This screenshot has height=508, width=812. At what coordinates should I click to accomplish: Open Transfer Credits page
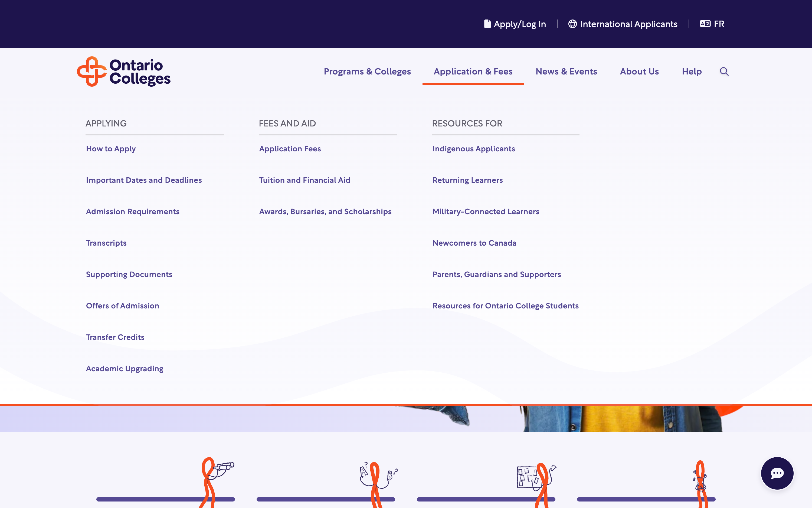(x=115, y=337)
